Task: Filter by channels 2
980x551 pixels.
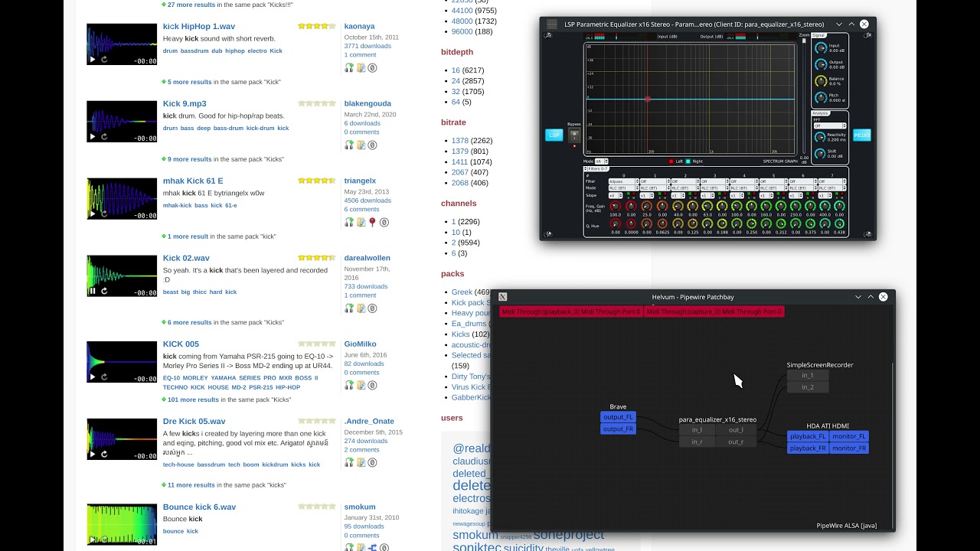Action: [x=453, y=243]
